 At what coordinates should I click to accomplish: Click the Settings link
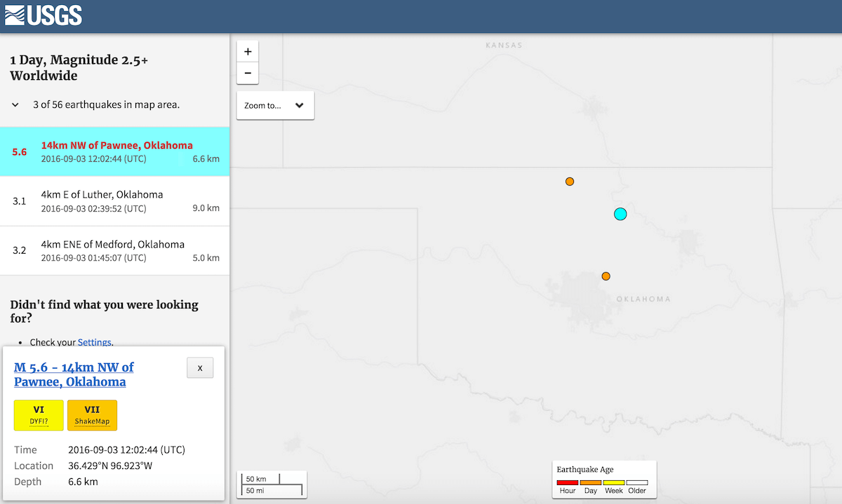pos(94,342)
